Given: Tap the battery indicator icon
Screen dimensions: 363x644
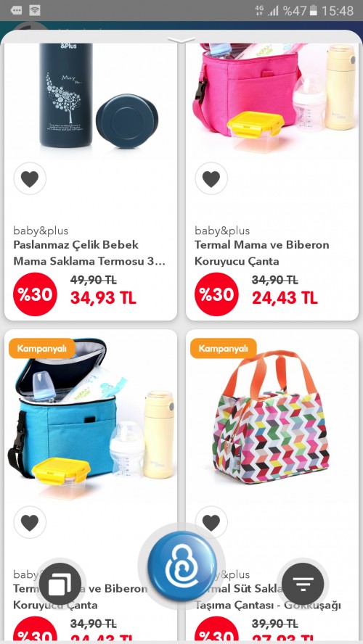Looking at the screenshot, I should tap(313, 10).
